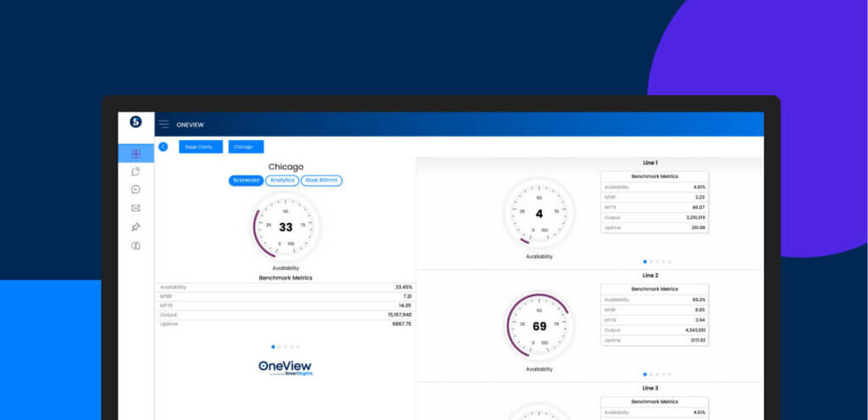Open the chat notification bubble sidebar icon
The height and width of the screenshot is (420, 868).
click(x=136, y=171)
